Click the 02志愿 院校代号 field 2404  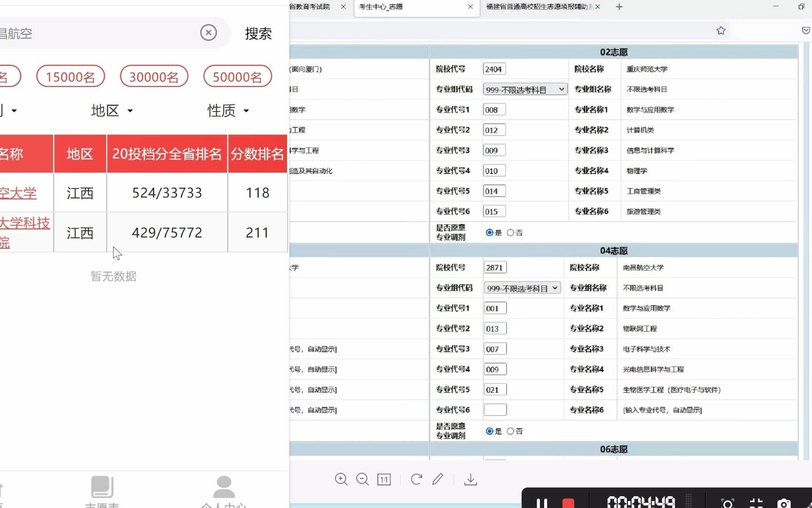[x=494, y=69]
